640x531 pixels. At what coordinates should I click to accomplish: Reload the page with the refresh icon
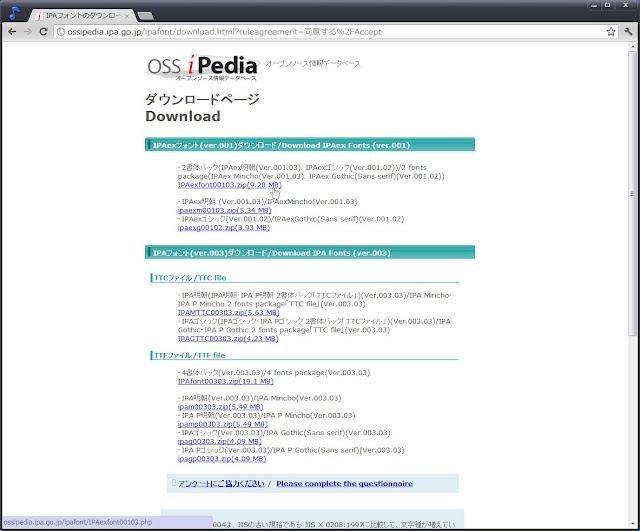click(43, 31)
